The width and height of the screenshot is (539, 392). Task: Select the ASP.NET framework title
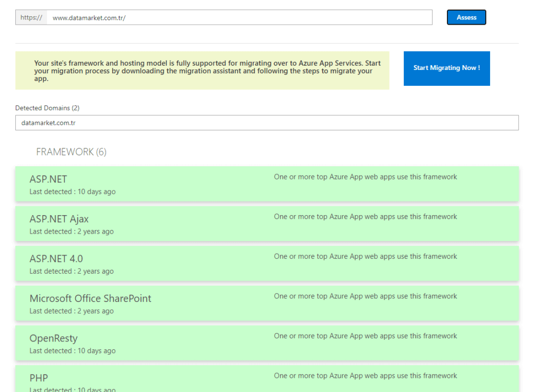(x=48, y=179)
